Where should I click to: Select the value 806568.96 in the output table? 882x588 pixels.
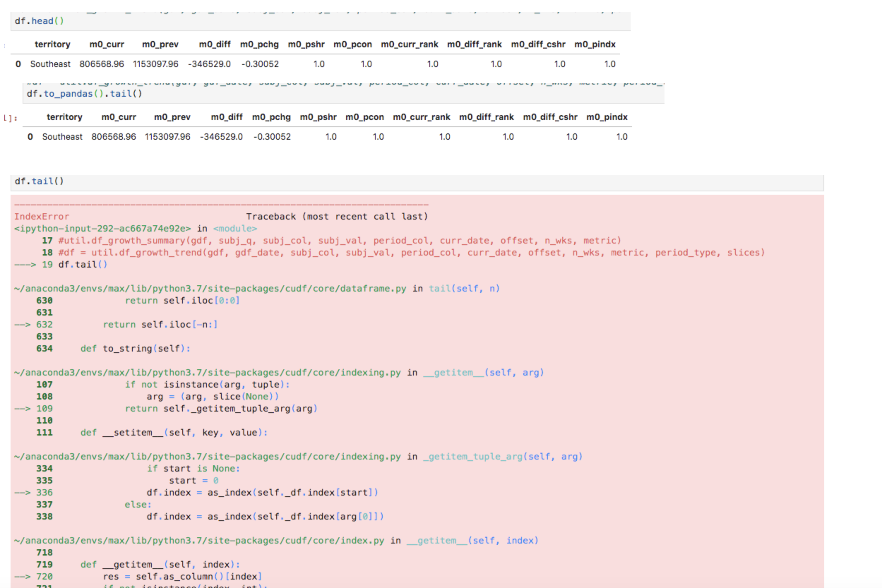click(102, 64)
